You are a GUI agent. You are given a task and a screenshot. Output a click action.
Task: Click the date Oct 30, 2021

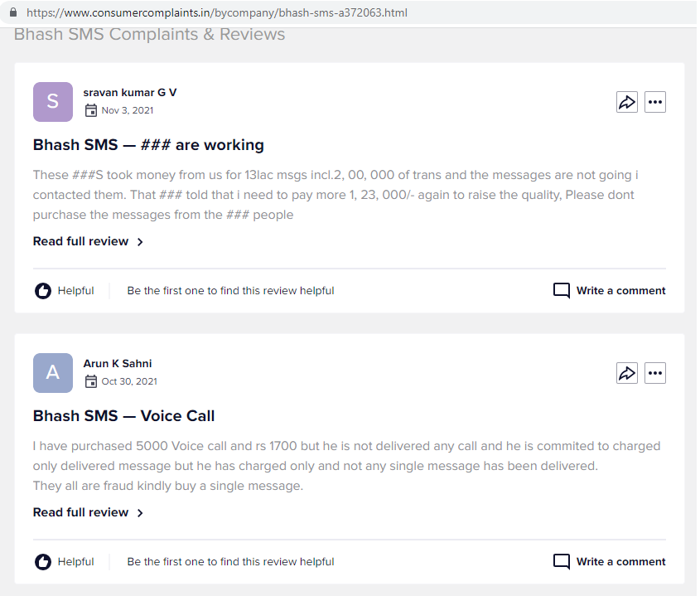129,381
